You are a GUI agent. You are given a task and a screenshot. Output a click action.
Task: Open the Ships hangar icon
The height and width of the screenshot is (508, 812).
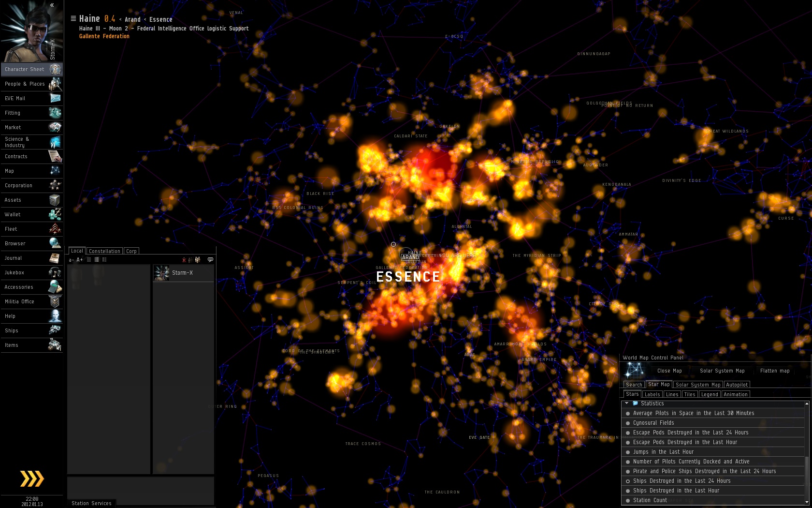coord(55,330)
